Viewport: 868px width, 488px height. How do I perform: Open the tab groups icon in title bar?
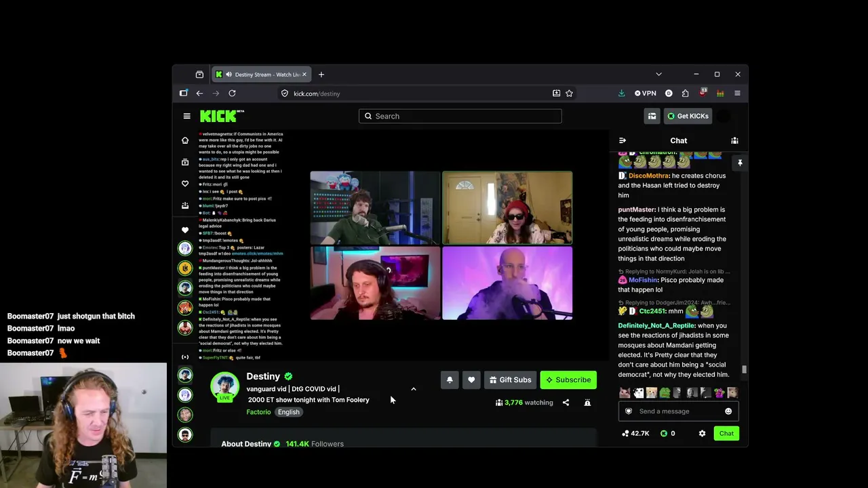coord(199,75)
